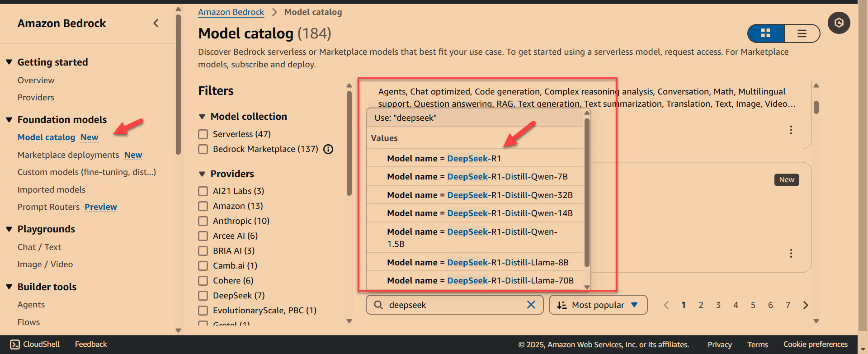Image resolution: width=868 pixels, height=354 pixels.
Task: Open info for Bedrock Marketplace filter
Action: click(x=329, y=149)
